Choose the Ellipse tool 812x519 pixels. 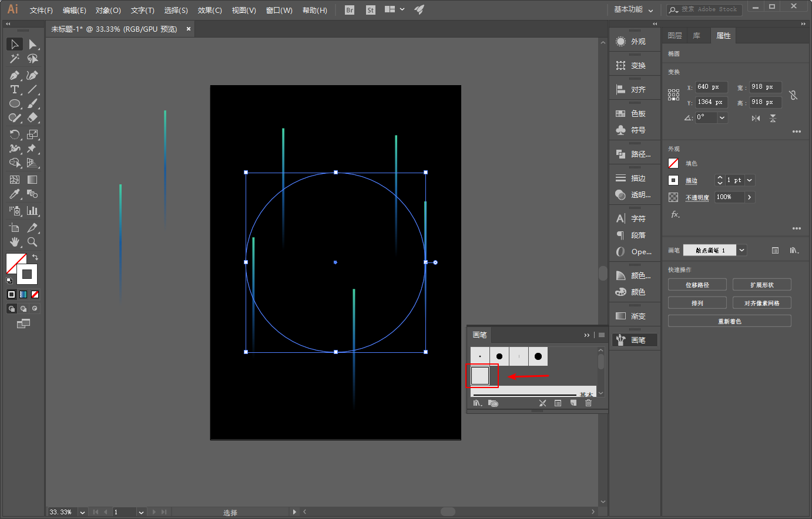(x=15, y=104)
